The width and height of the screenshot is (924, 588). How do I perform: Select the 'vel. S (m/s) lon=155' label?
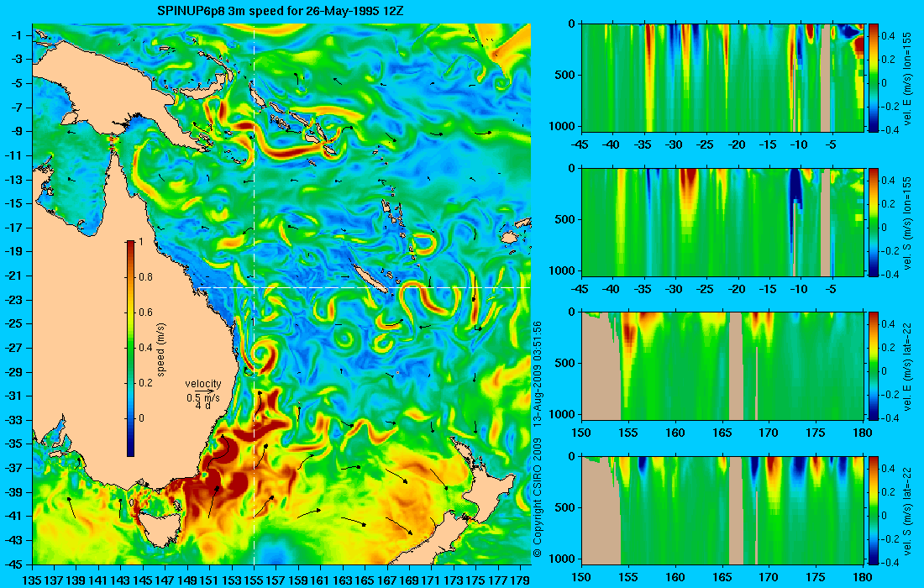tap(907, 222)
